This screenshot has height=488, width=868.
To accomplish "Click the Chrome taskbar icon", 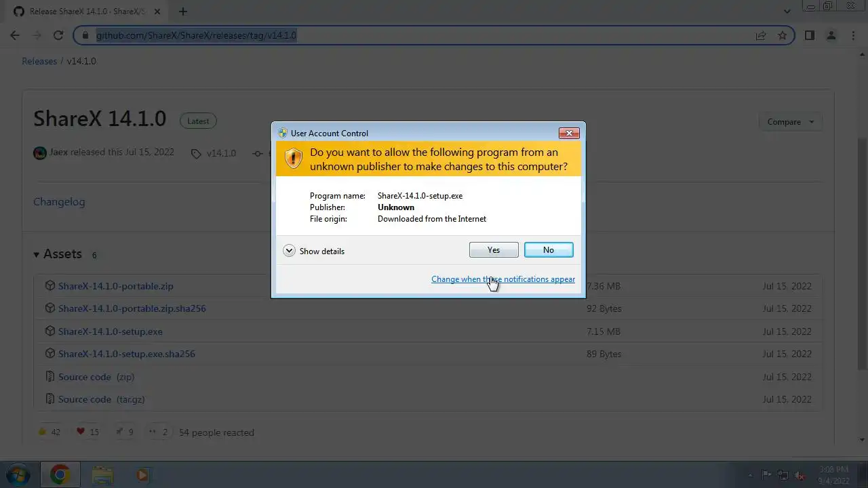I will tap(60, 474).
